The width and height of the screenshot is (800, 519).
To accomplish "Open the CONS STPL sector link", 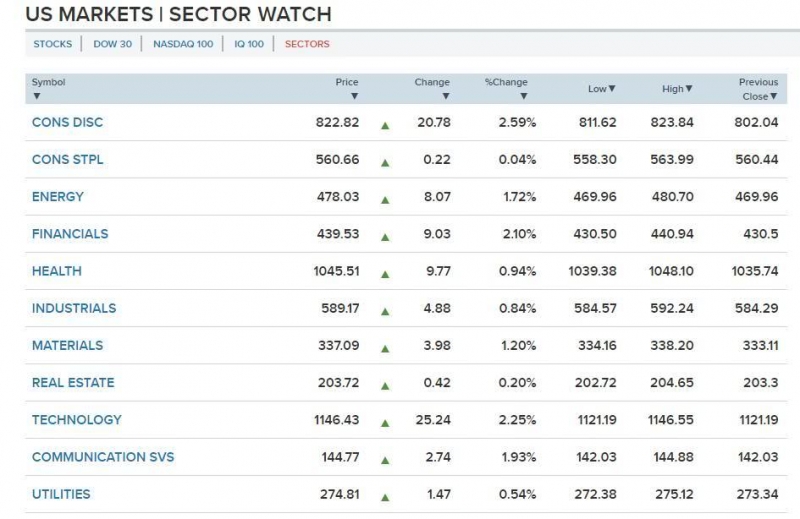I will [67, 160].
